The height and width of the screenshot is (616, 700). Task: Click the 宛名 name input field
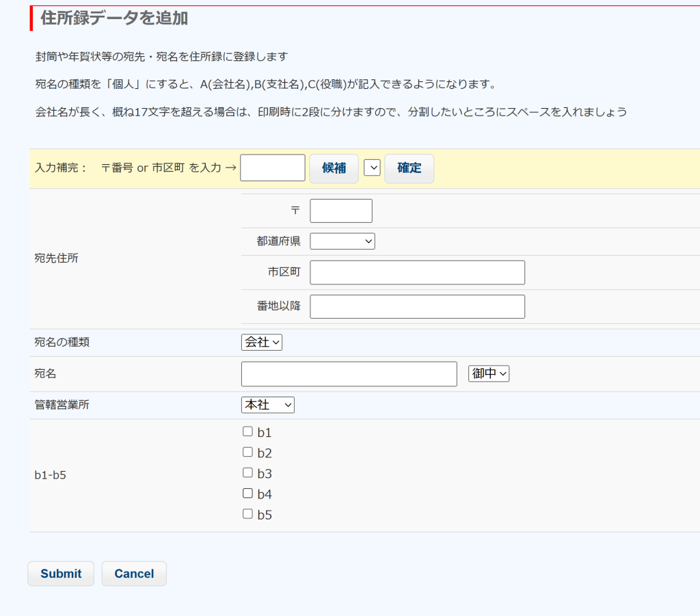tap(349, 373)
